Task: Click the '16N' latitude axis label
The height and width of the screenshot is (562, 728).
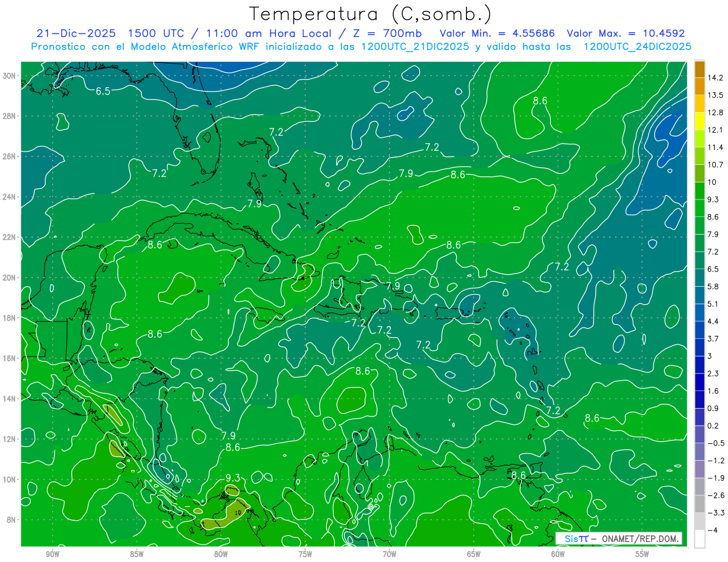Action: pyautogui.click(x=10, y=358)
